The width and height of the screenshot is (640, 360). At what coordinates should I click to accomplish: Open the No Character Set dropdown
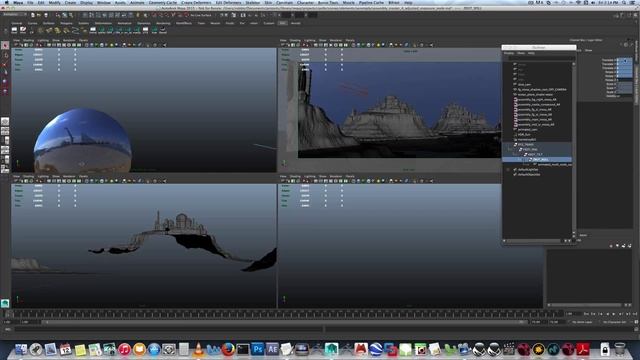[615, 322]
